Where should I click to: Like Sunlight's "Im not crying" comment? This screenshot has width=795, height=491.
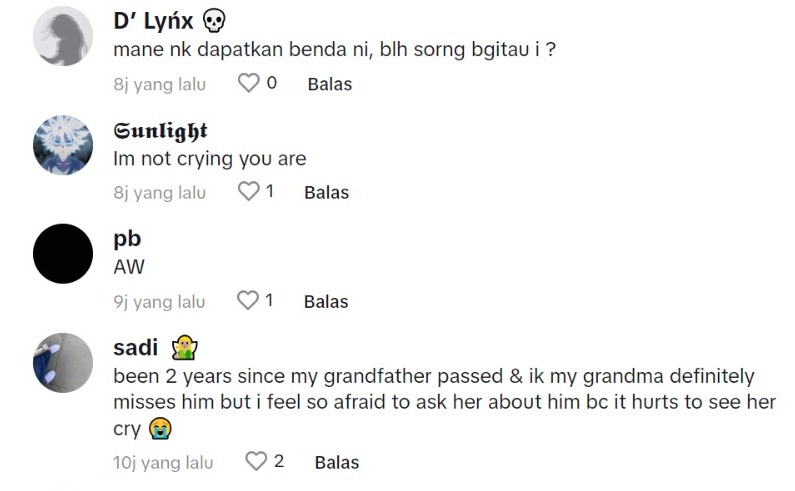point(248,192)
